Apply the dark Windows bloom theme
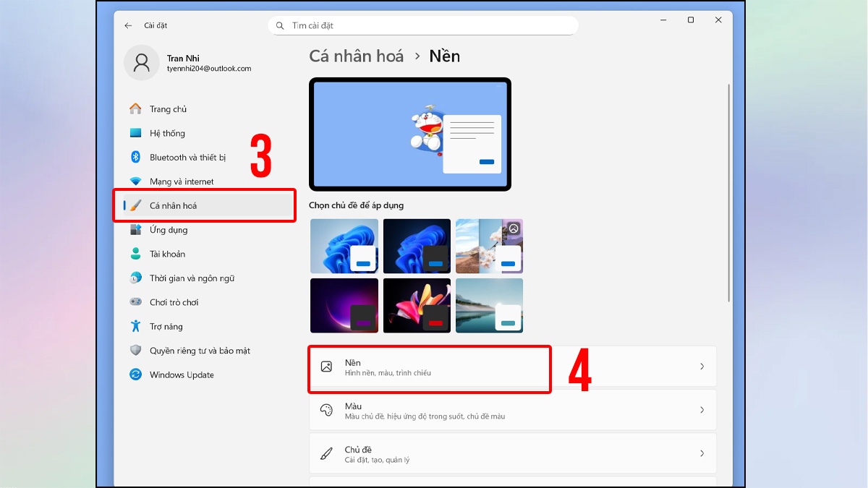868x488 pixels. (x=417, y=246)
